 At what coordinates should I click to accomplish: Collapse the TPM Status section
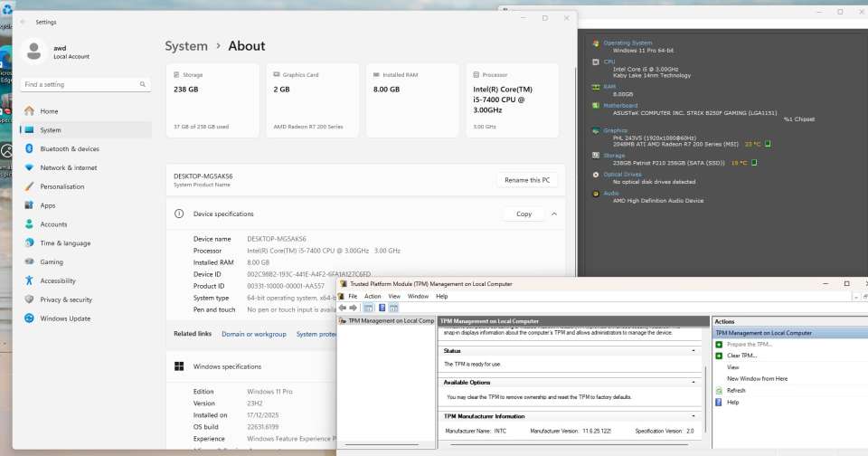pyautogui.click(x=693, y=350)
